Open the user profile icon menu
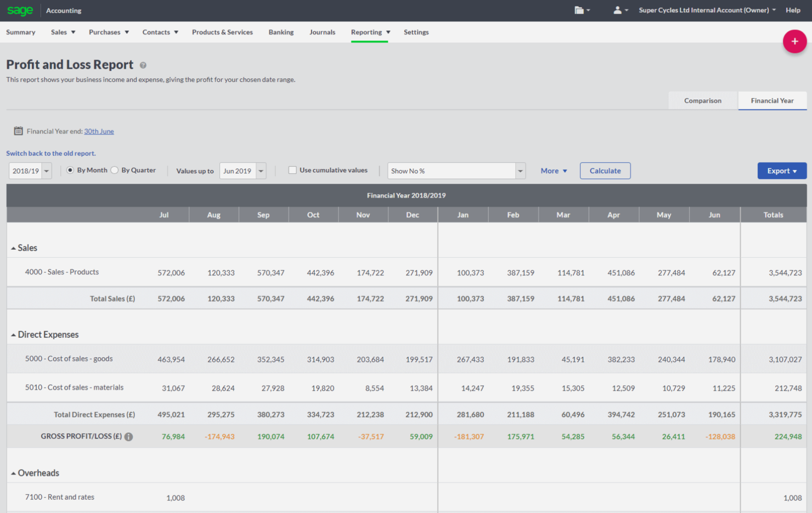This screenshot has width=812, height=513. click(621, 10)
